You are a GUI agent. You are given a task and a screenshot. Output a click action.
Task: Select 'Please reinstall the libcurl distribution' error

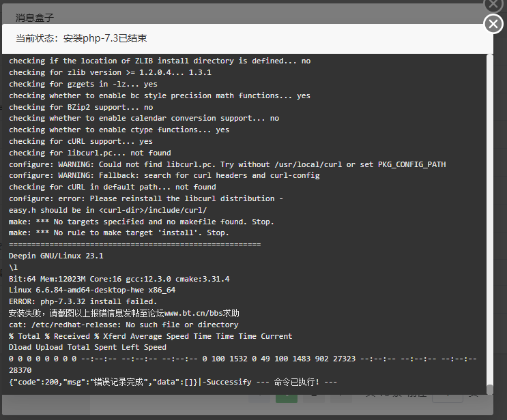coord(146,198)
